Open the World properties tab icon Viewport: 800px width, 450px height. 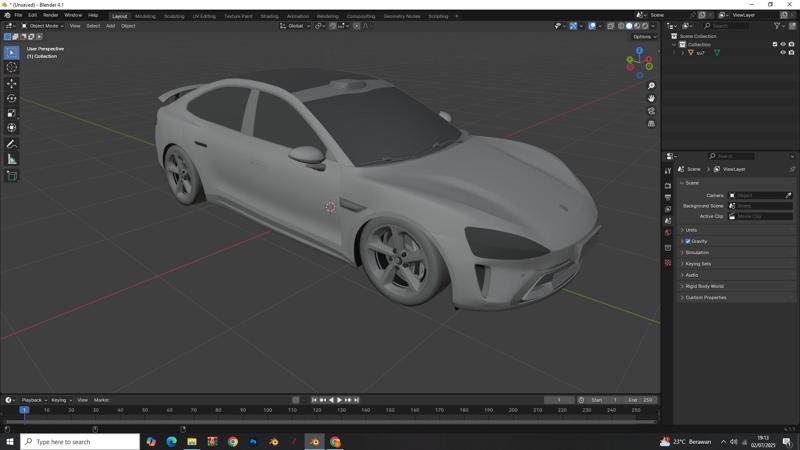668,233
